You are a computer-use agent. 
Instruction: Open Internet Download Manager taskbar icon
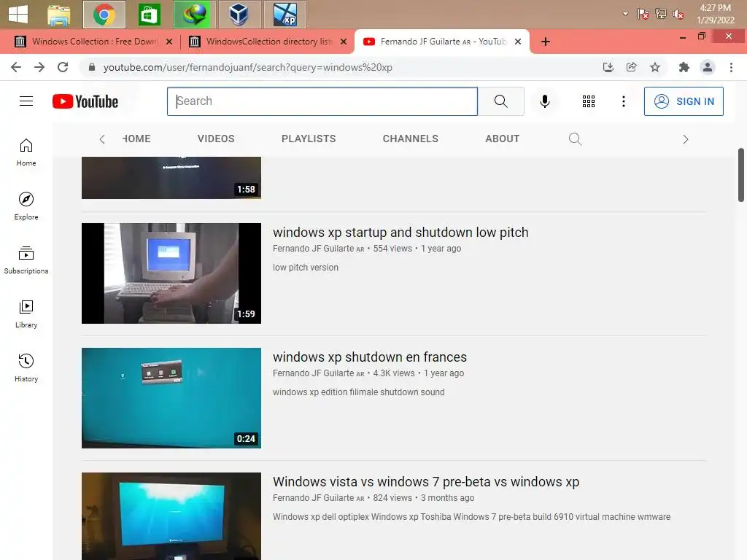coord(194,15)
